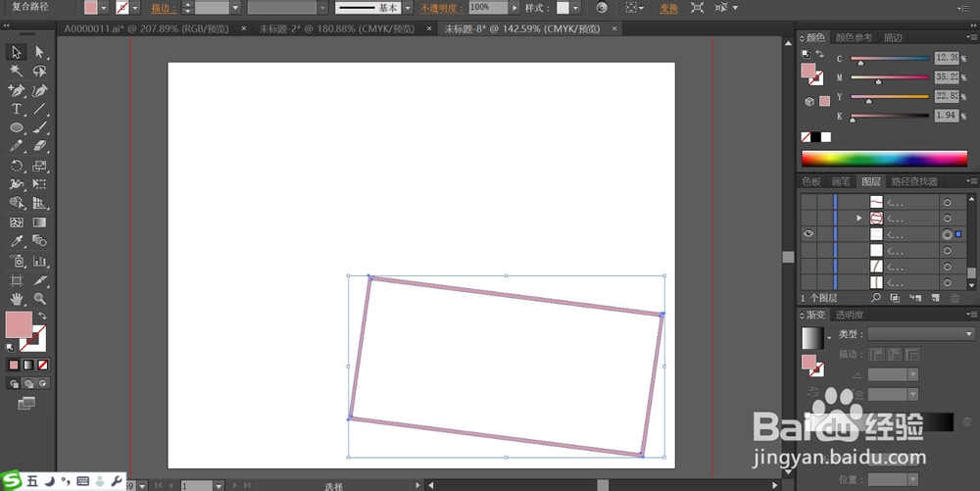This screenshot has width=980, height=491.
Task: Click 变换 link in control bar
Action: click(x=668, y=8)
